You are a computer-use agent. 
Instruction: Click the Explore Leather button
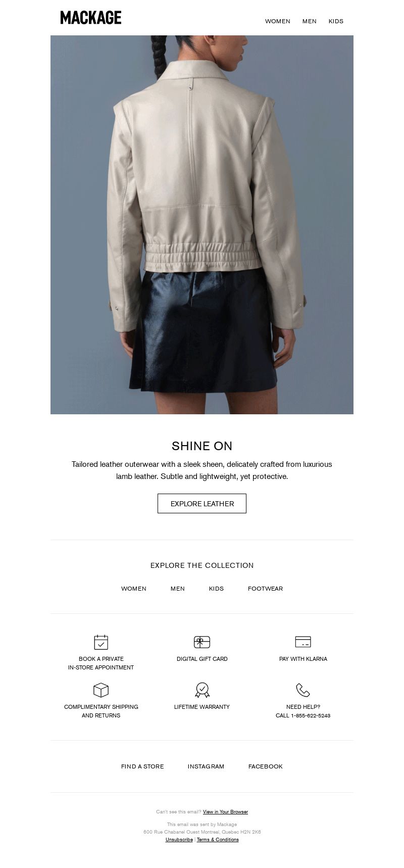click(x=202, y=504)
